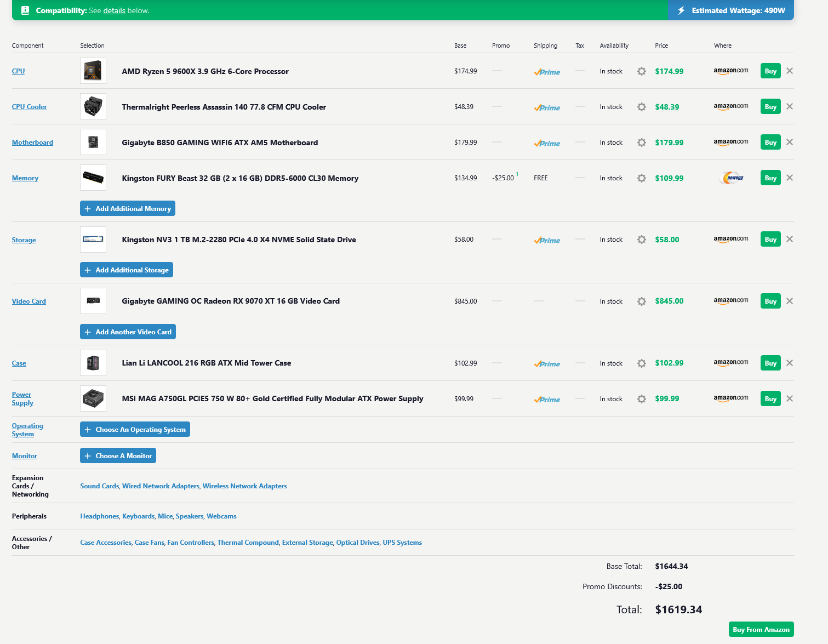
Task: Remove the Thermalright Peerless Assassin cooler
Action: (790, 106)
